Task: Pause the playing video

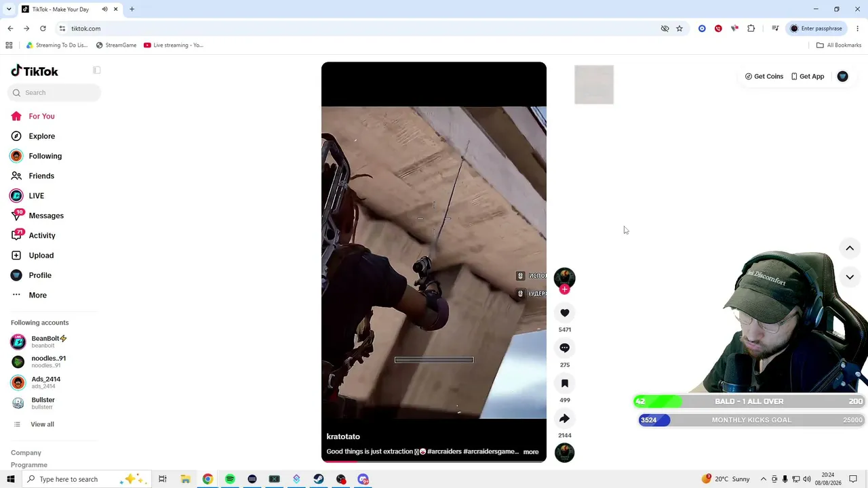Action: tap(434, 262)
